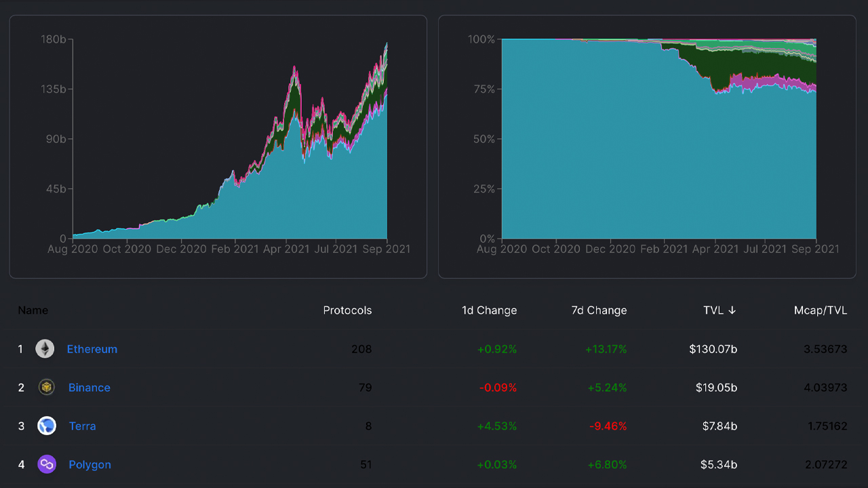Click the Ethereum chain logo icon

[x=45, y=349]
